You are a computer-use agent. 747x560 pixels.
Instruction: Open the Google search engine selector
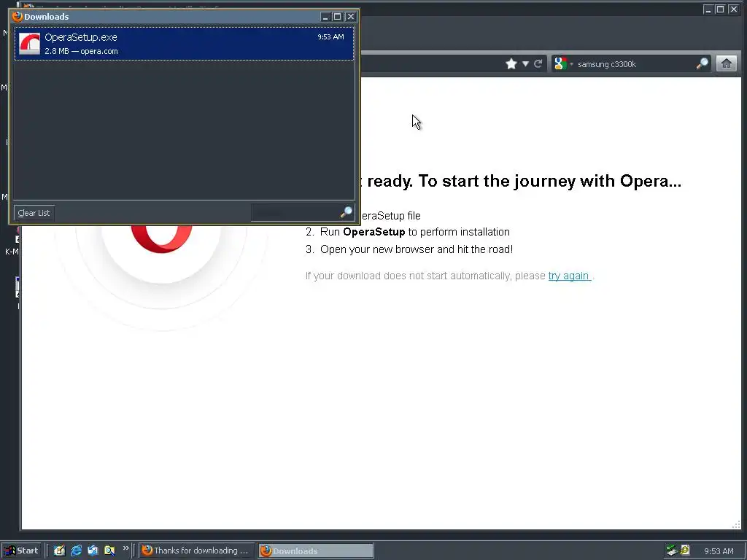click(x=562, y=64)
